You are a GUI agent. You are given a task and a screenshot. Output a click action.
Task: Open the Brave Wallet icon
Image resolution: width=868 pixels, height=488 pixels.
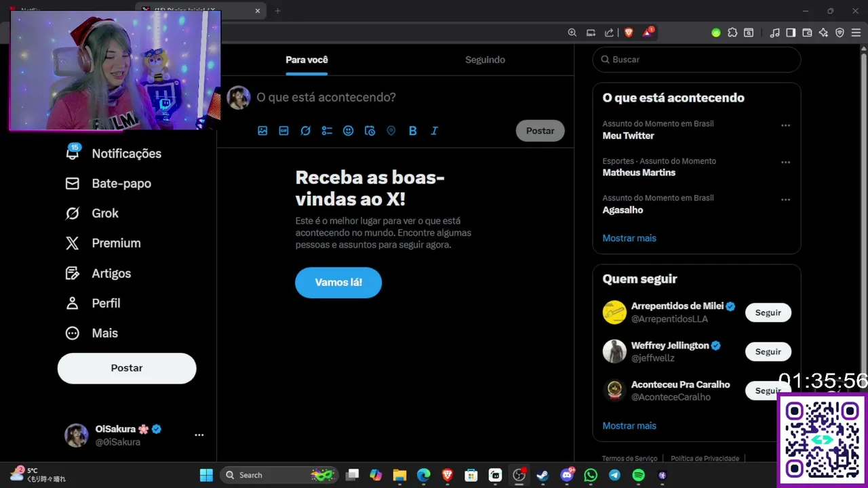coord(807,33)
